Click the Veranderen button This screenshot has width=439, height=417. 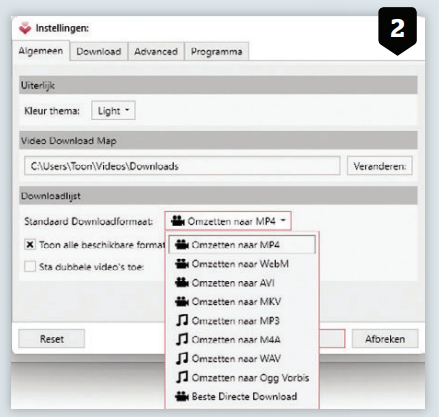[380, 166]
